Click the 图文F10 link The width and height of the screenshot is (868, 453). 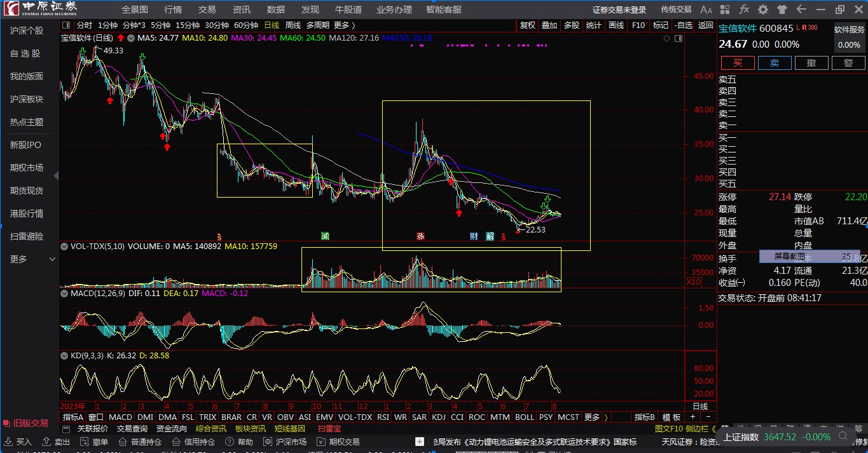[x=670, y=429]
